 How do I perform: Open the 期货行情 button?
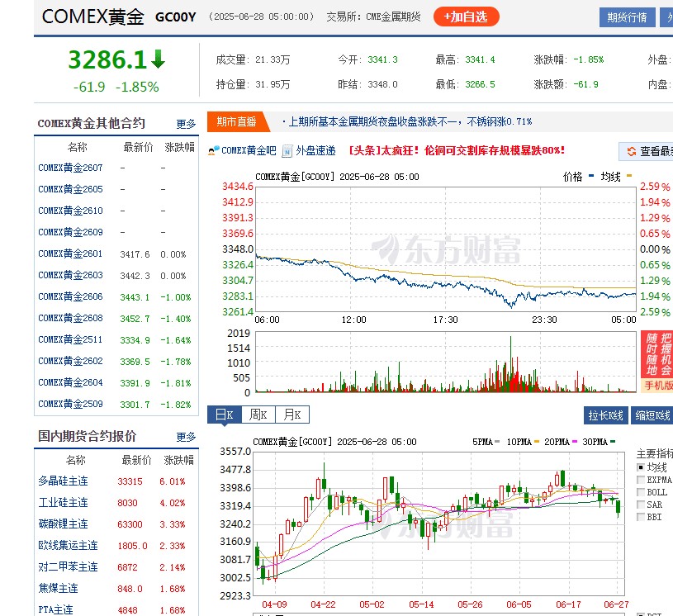click(x=627, y=17)
